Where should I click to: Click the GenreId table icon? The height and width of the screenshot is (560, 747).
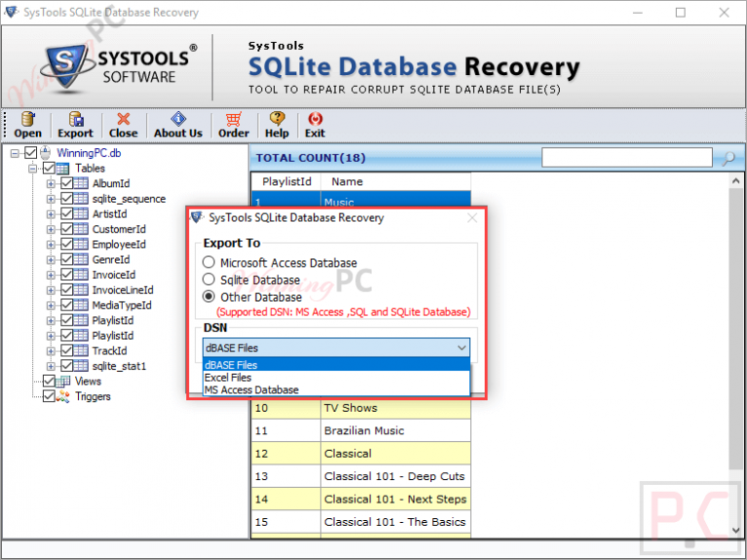81,260
